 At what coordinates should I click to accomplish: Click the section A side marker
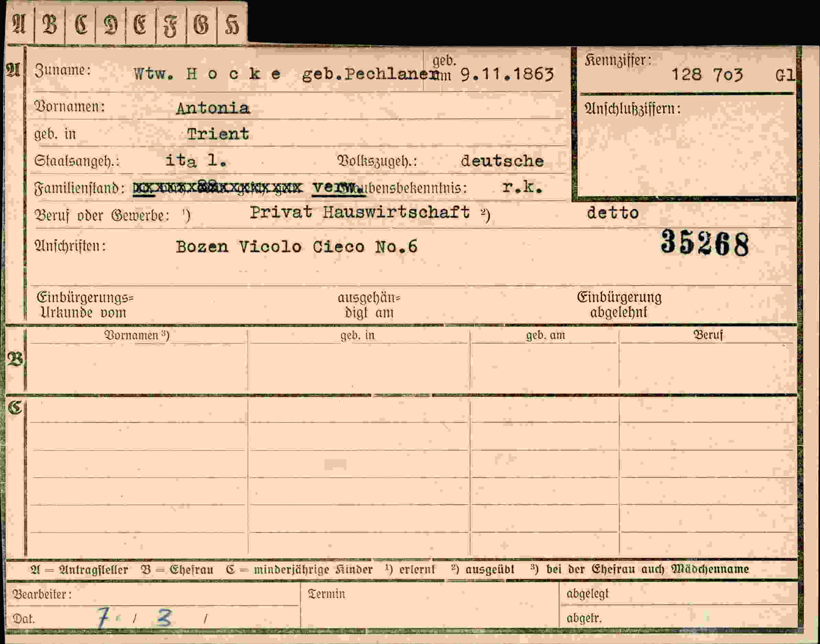13,70
